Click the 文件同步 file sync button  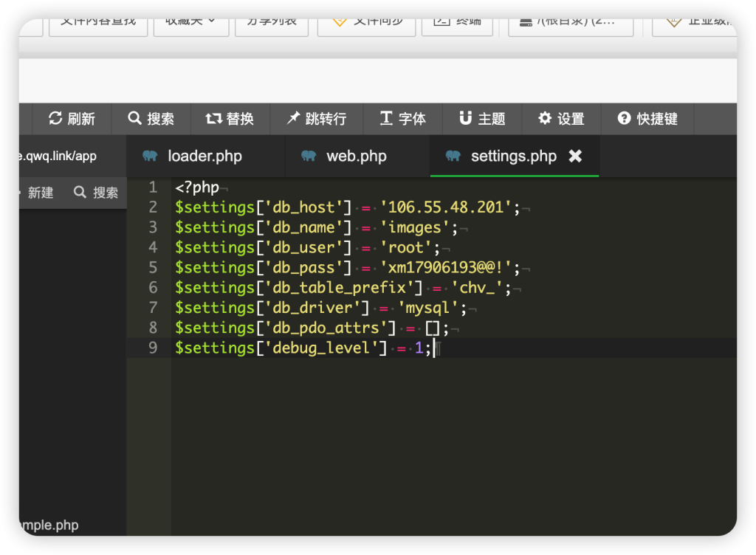tap(367, 21)
